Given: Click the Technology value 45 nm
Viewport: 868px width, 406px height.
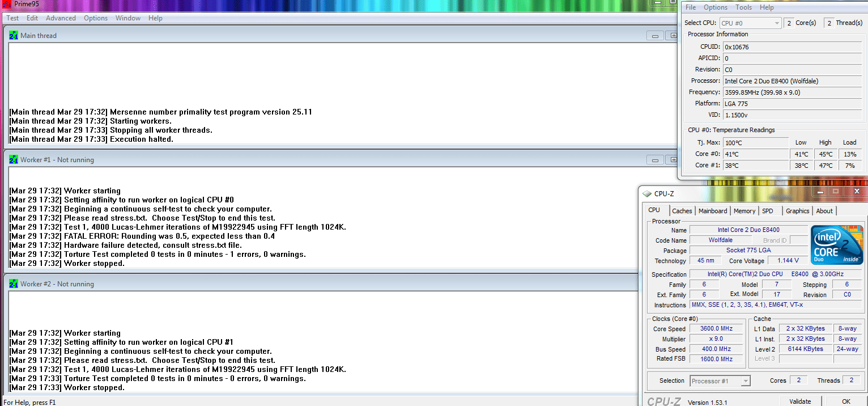Looking at the screenshot, I should 705,261.
